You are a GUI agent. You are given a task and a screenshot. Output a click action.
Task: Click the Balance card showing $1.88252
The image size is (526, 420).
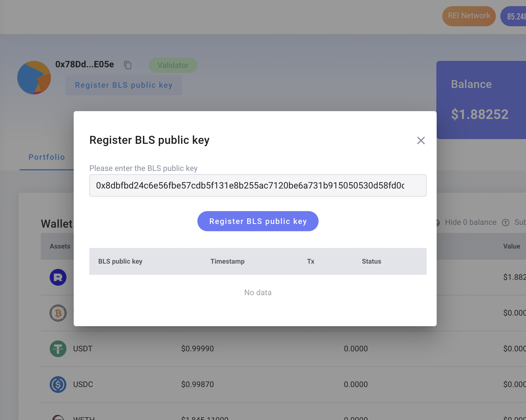[481, 100]
